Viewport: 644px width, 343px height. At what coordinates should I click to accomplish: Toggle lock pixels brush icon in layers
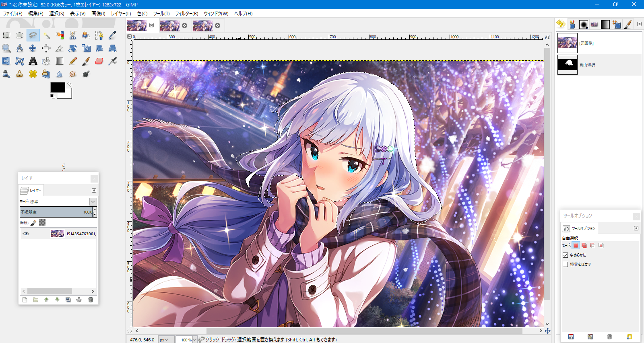click(x=33, y=222)
